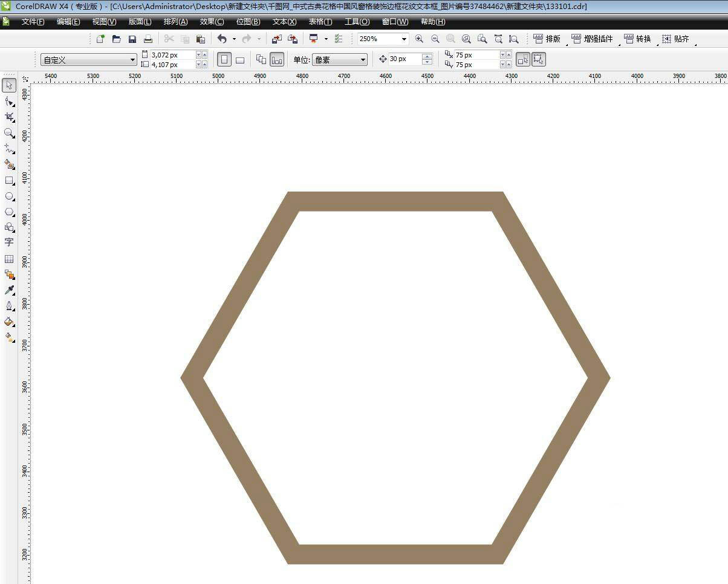Image resolution: width=728 pixels, height=584 pixels.
Task: Open the 单位 units dropdown
Action: [363, 60]
